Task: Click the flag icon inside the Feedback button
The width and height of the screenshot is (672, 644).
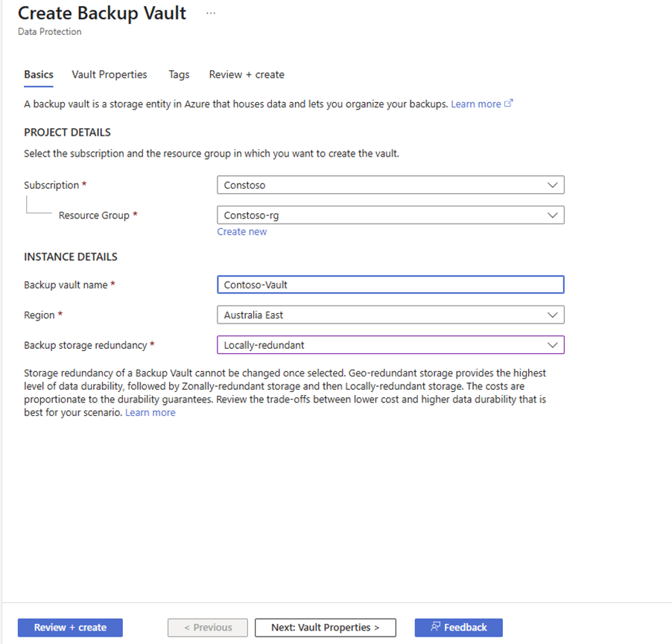Action: (x=436, y=627)
